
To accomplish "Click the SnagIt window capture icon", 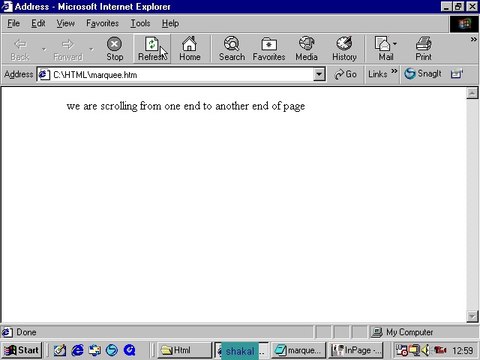I will click(x=457, y=74).
